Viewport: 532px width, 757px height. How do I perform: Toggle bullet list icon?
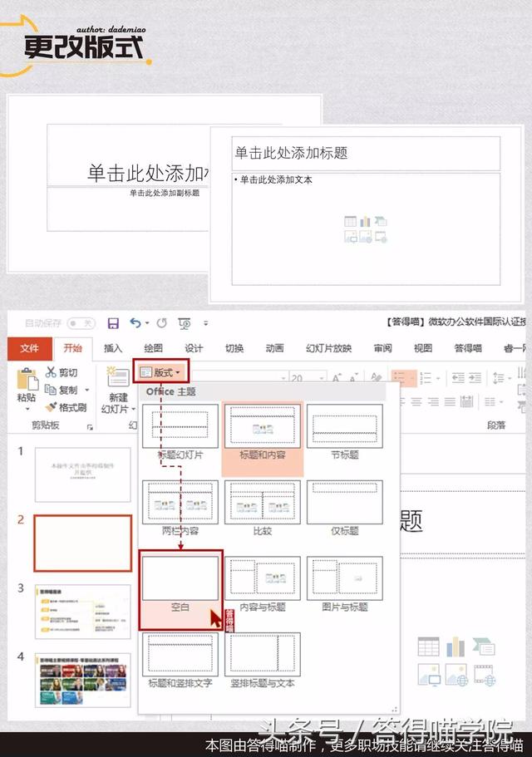403,377
